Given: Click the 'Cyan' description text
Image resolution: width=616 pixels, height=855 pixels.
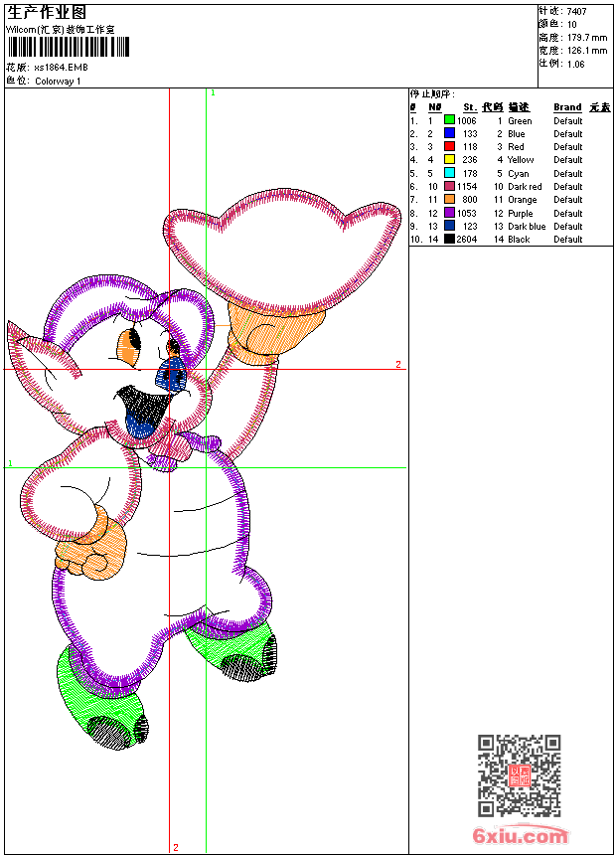Looking at the screenshot, I should pos(519,174).
